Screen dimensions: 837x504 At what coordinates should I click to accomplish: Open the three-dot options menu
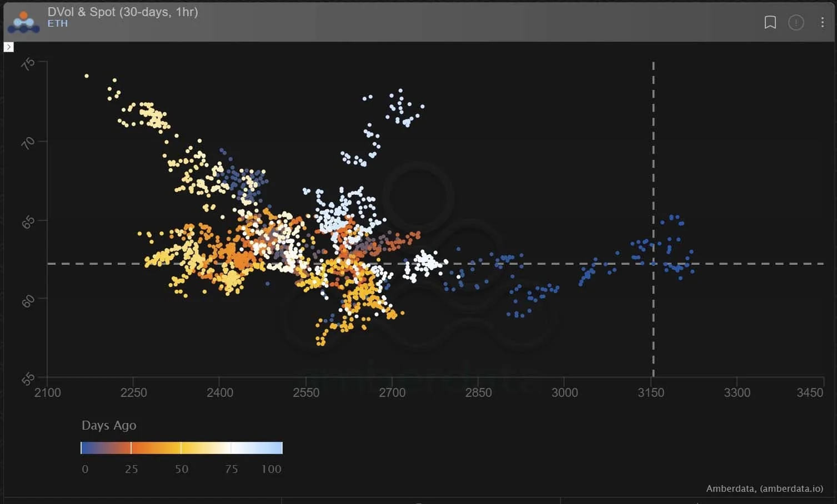point(822,22)
